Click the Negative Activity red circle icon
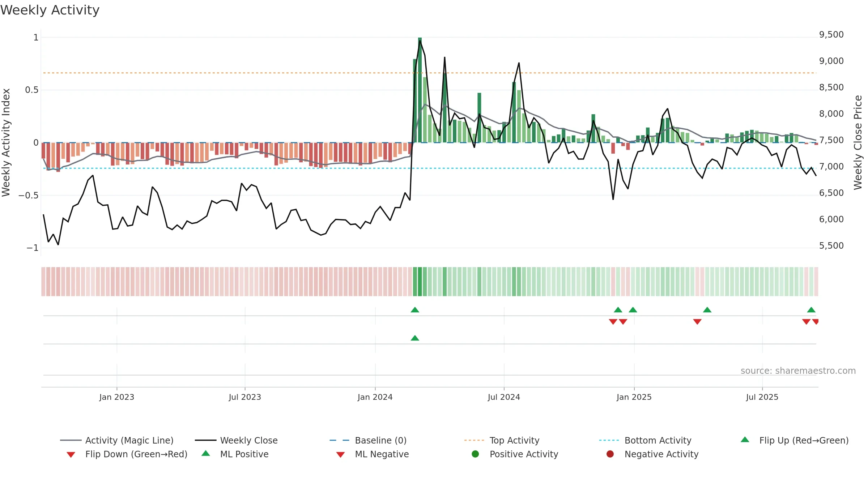Screen dimensions: 868x488 coord(610,454)
